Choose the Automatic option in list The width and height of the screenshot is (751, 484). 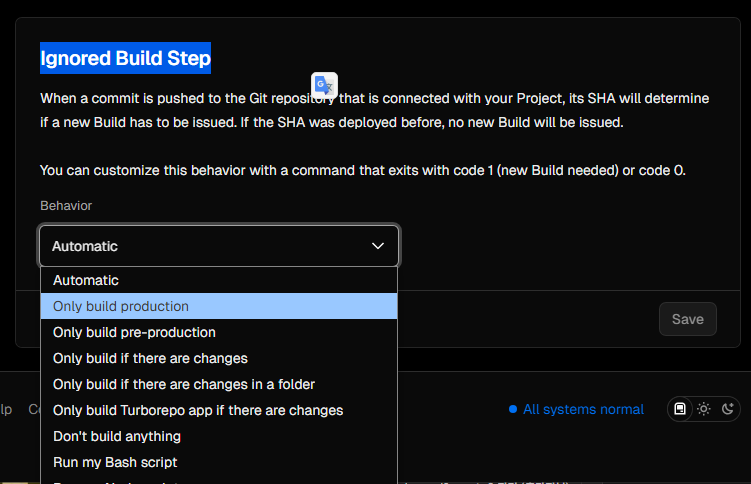pyautogui.click(x=219, y=280)
